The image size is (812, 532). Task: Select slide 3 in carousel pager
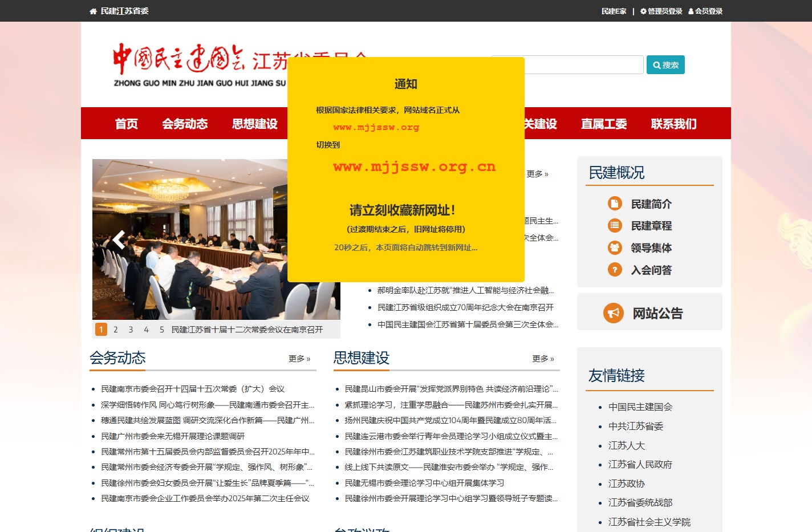point(131,330)
